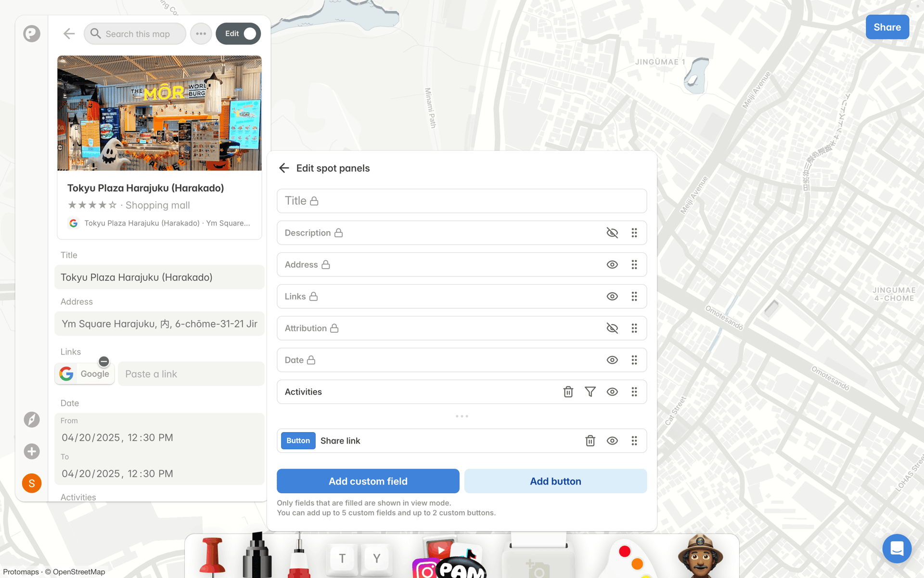This screenshot has height=578, width=924.
Task: Open the chat support bubble
Action: coord(897,549)
